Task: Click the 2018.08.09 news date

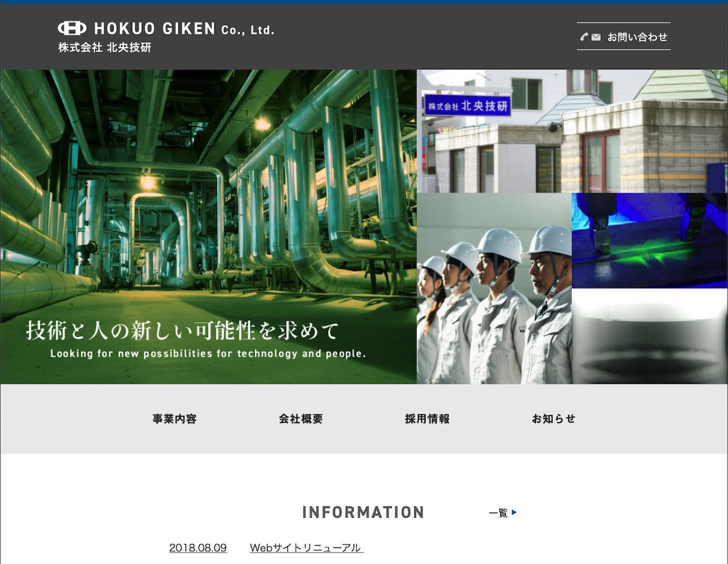Action: coord(198,548)
